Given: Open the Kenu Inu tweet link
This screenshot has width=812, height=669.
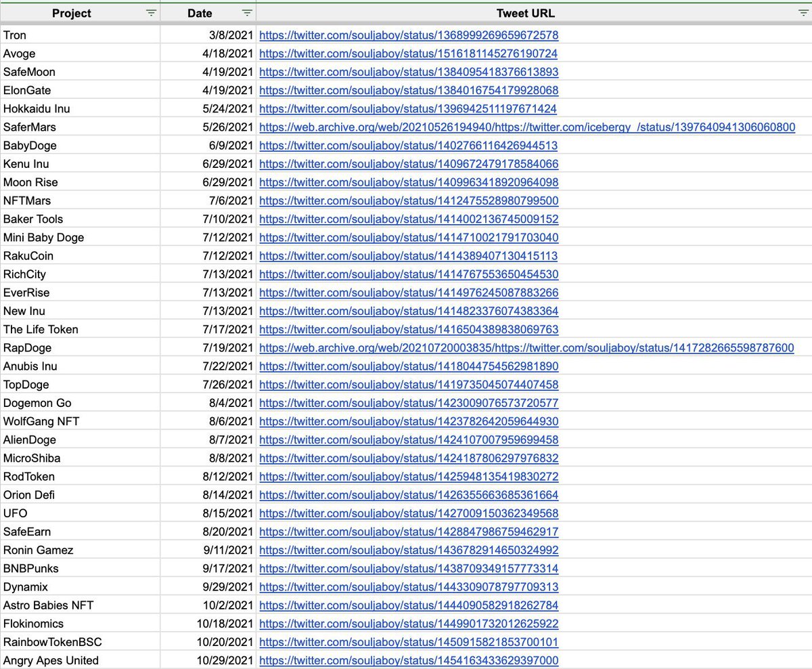Looking at the screenshot, I should [x=409, y=164].
